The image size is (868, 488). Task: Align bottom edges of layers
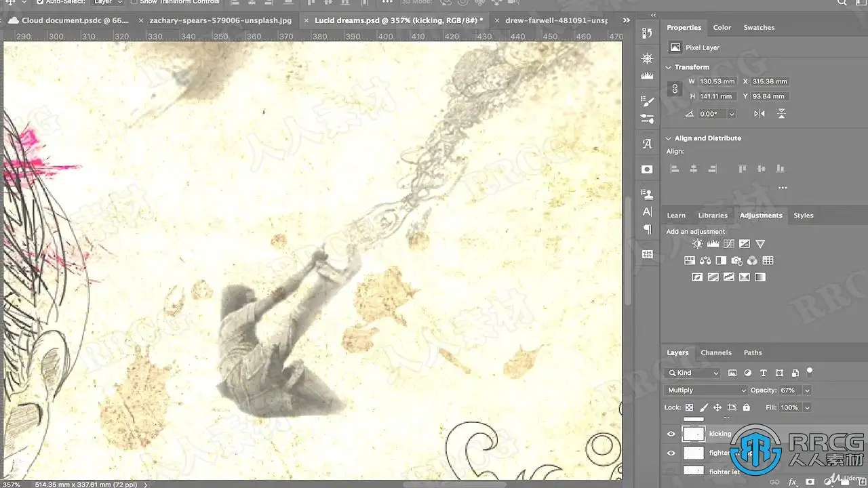pyautogui.click(x=781, y=169)
